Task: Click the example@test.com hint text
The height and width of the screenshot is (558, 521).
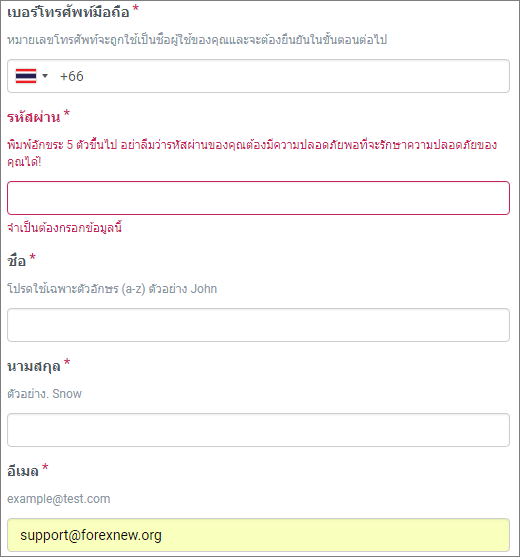Action: click(x=59, y=499)
